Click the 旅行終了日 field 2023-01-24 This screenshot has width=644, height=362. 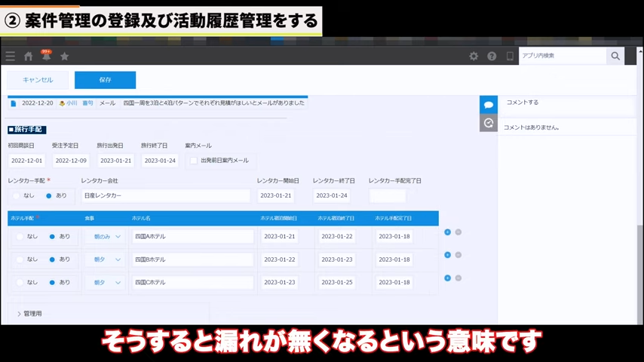pos(160,161)
